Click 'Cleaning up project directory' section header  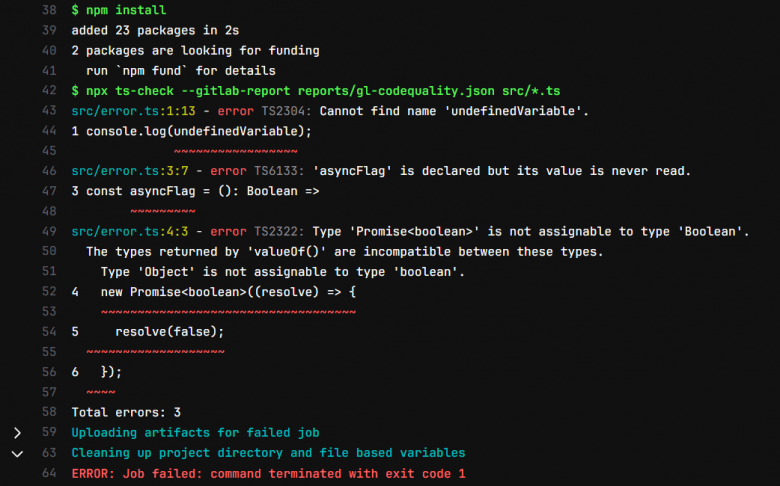pos(268,453)
